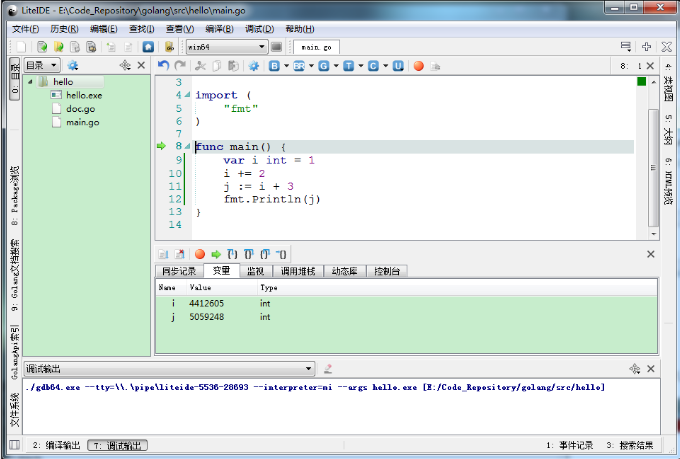The image size is (680, 459).
Task: Select doc.go in folder tree
Action: [x=80, y=108]
